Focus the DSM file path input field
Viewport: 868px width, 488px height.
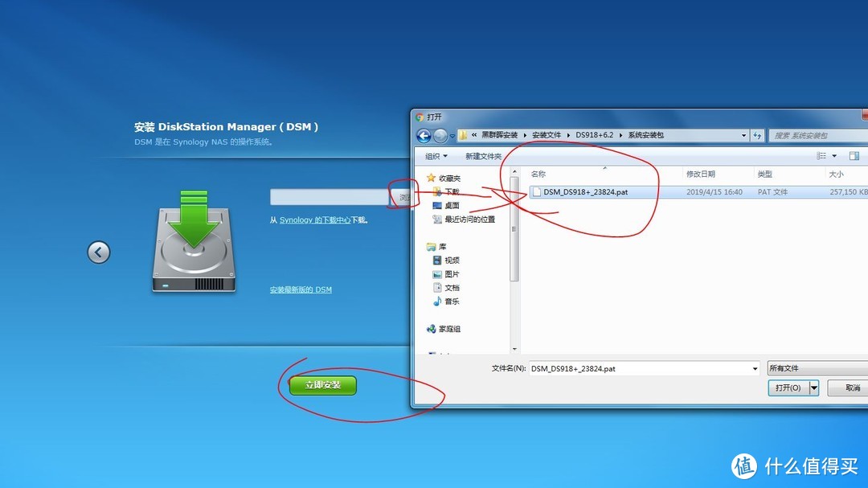[x=330, y=197]
